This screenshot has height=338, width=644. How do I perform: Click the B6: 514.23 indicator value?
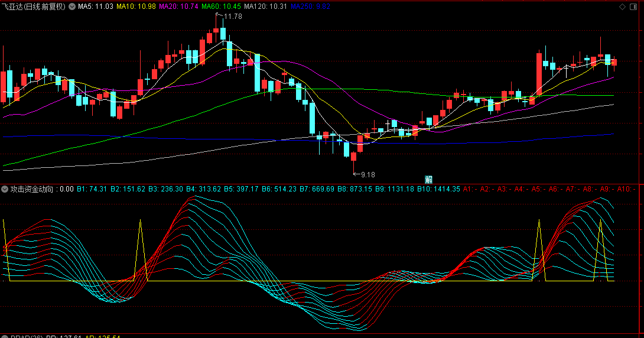pyautogui.click(x=279, y=189)
